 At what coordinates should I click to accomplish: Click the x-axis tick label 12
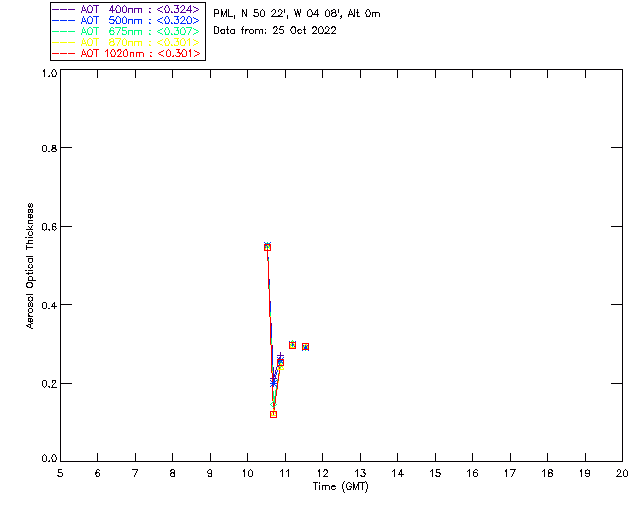322,473
